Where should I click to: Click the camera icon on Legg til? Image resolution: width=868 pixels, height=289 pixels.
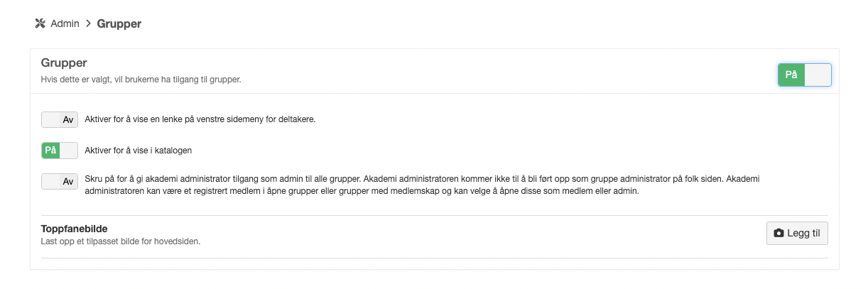click(x=779, y=233)
